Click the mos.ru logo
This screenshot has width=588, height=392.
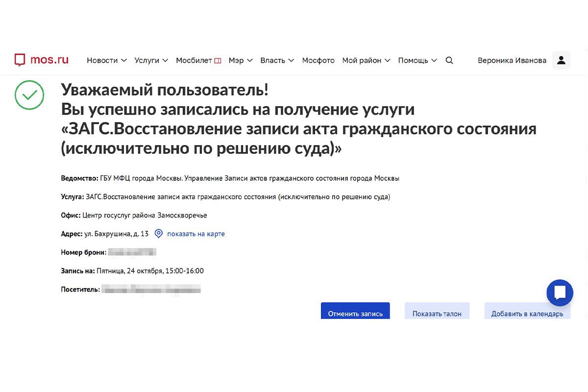pos(41,60)
